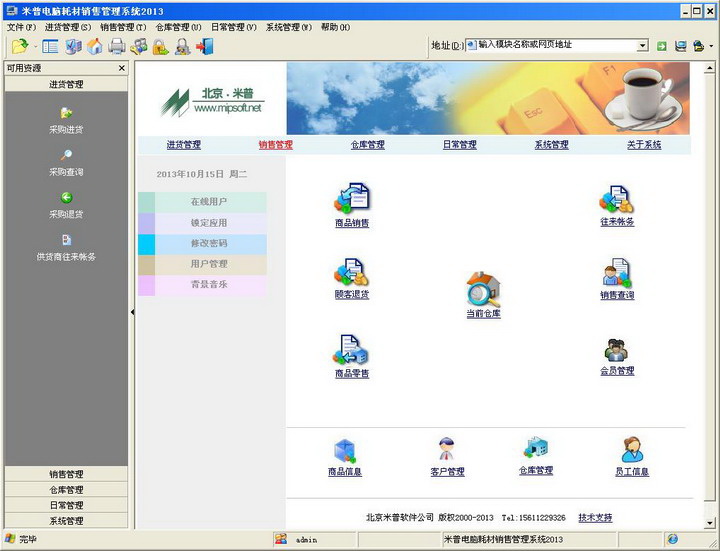Screen dimensions: 720x551
Task: Click the computer monitor toolbar icon
Action: tap(73, 46)
